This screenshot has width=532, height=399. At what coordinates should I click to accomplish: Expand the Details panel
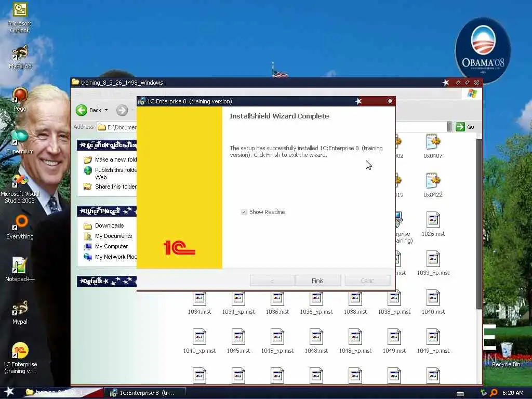(x=107, y=281)
